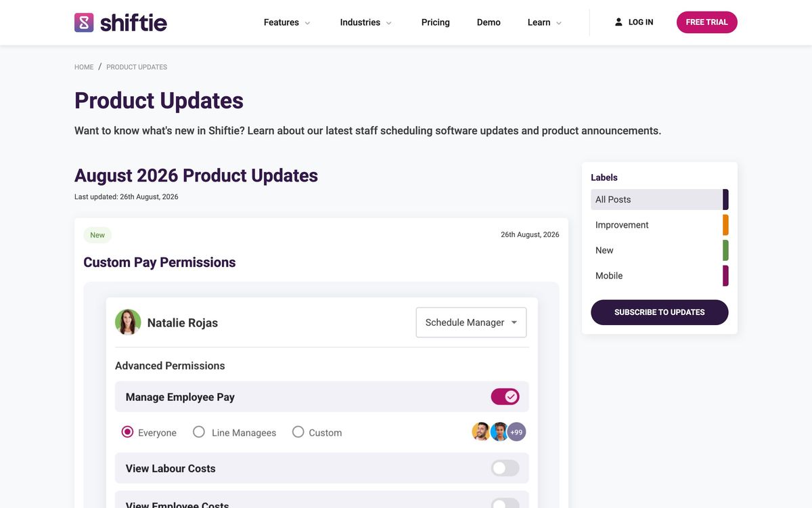Image resolution: width=812 pixels, height=508 pixels.
Task: Click the user icon beside LOG IN
Action: click(618, 22)
